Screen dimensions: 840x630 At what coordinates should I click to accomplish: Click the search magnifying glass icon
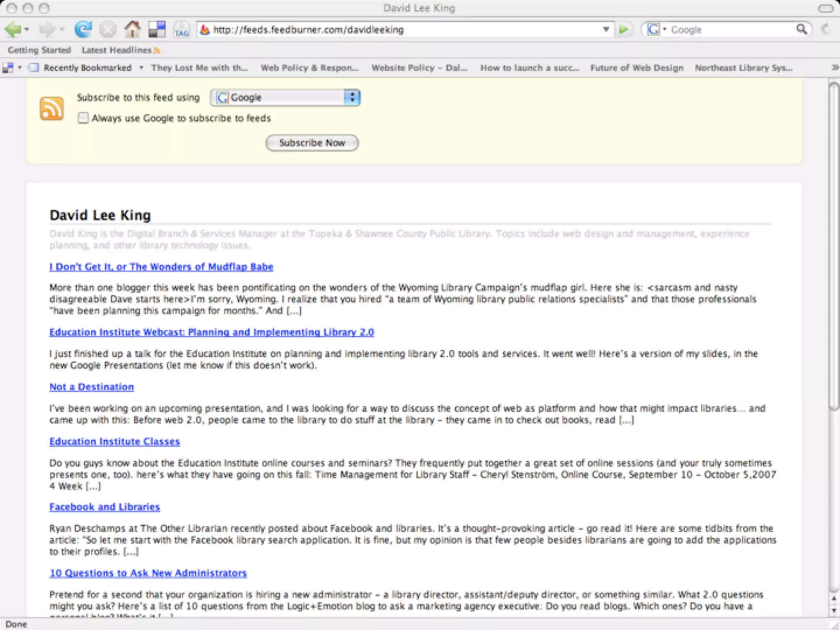pyautogui.click(x=801, y=30)
